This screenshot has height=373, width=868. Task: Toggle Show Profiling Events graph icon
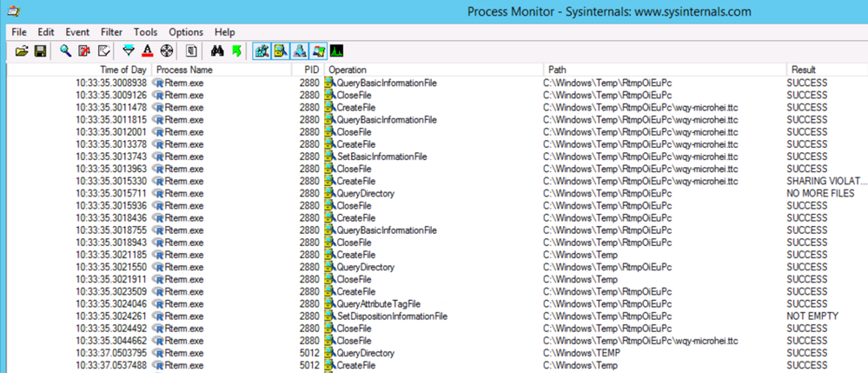pyautogui.click(x=336, y=51)
